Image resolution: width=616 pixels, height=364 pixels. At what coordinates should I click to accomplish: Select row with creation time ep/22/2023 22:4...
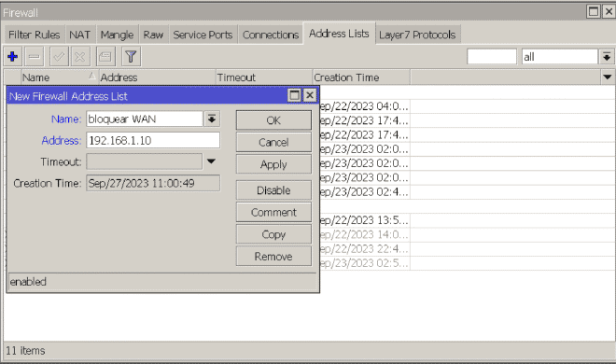[x=468, y=249]
